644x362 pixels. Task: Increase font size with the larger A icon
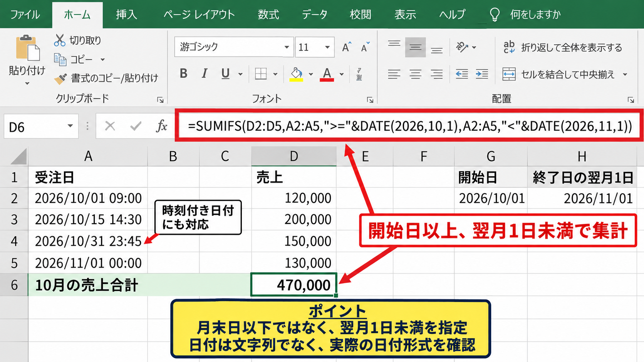pos(347,47)
